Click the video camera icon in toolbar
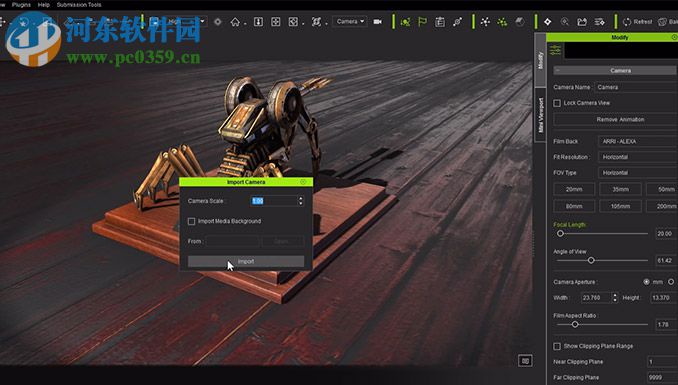The width and height of the screenshot is (678, 385). click(377, 22)
